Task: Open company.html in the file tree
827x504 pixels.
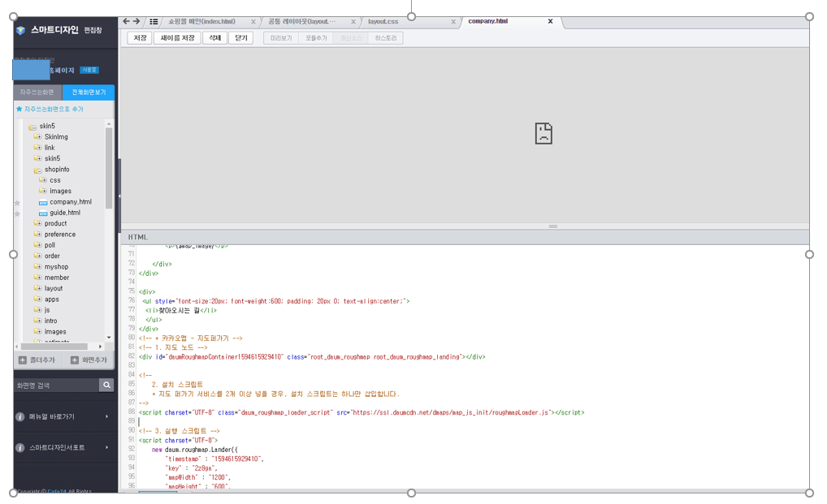Action: pyautogui.click(x=71, y=202)
